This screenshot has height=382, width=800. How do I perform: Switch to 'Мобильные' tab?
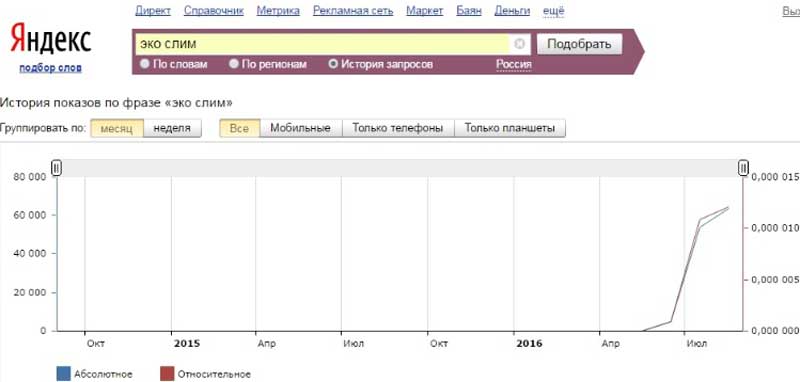click(301, 129)
